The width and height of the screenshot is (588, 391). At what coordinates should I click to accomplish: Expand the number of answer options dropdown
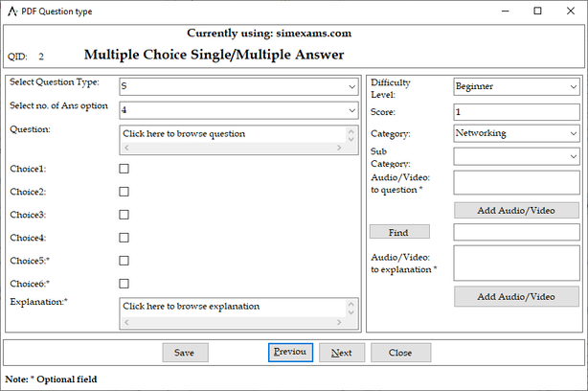tap(237, 110)
